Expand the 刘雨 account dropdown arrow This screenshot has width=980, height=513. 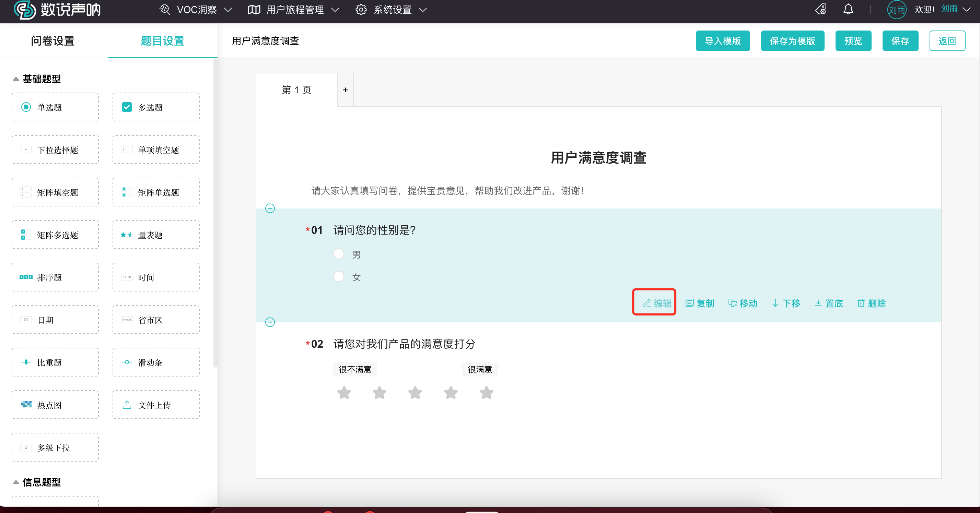(966, 10)
